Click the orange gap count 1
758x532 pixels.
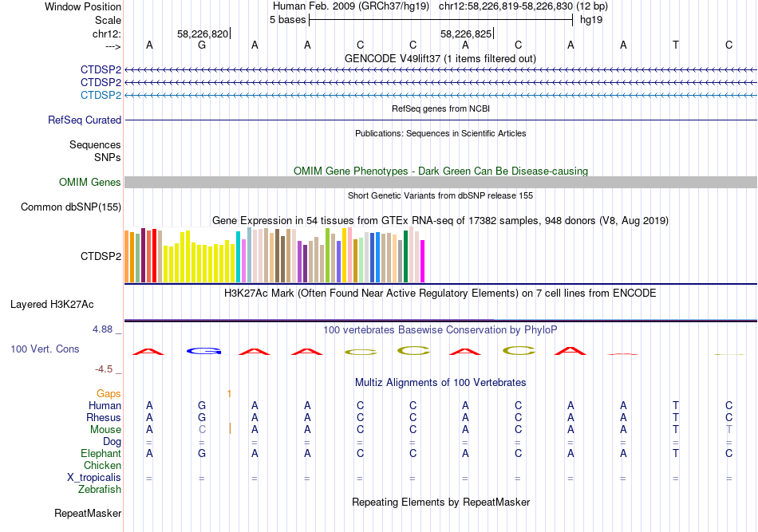[229, 394]
